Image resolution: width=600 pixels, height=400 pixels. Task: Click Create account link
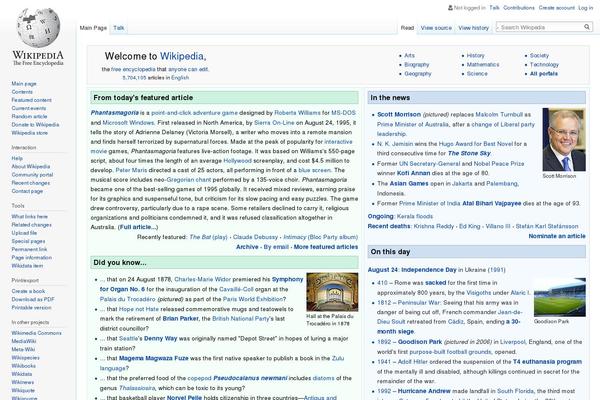click(x=556, y=8)
